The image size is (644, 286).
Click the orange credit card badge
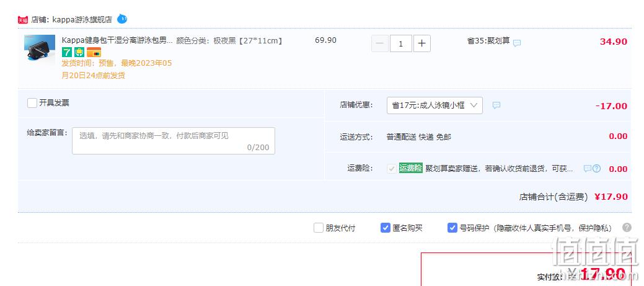94,52
